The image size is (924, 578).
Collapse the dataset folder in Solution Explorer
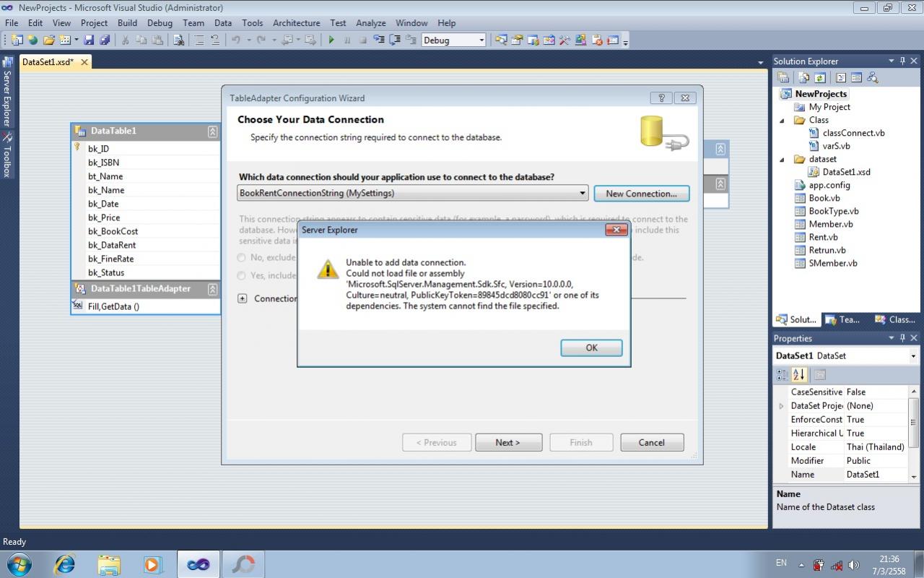point(782,160)
